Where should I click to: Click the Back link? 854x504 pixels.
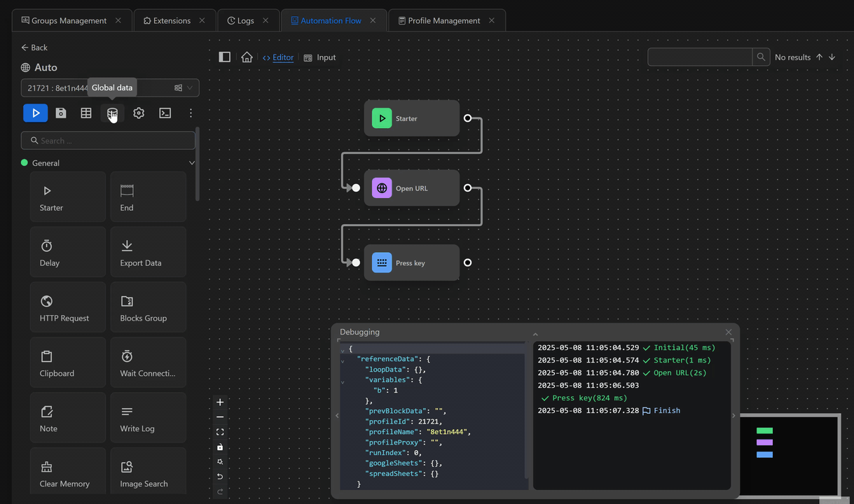[34, 48]
